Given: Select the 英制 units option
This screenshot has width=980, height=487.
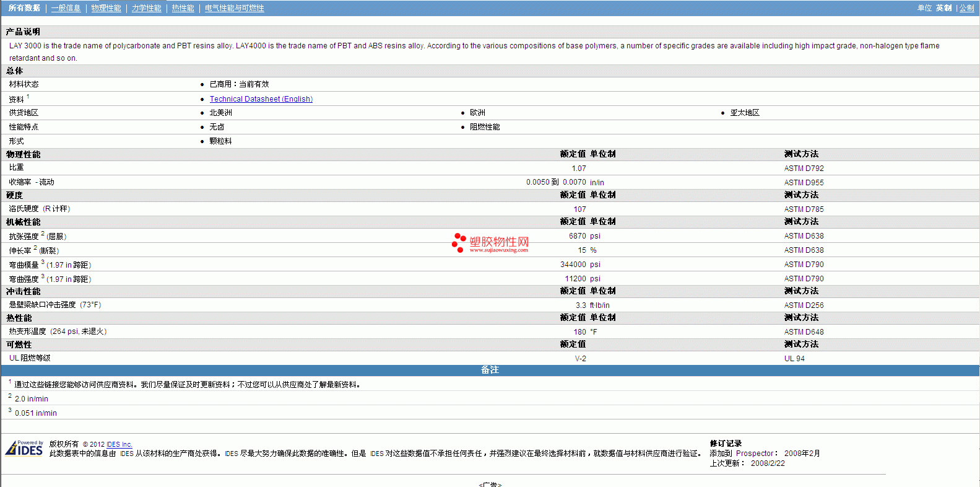Looking at the screenshot, I should click(944, 8).
